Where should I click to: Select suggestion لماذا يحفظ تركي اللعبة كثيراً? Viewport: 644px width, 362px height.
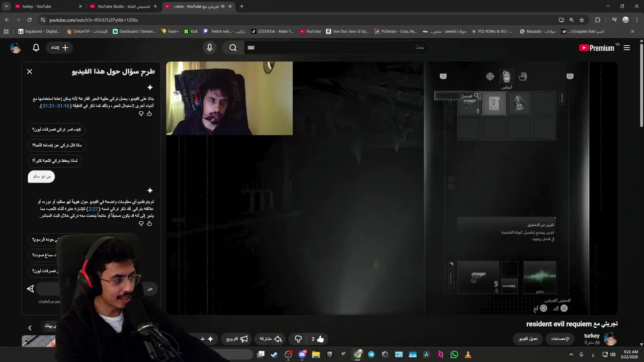[x=55, y=160]
